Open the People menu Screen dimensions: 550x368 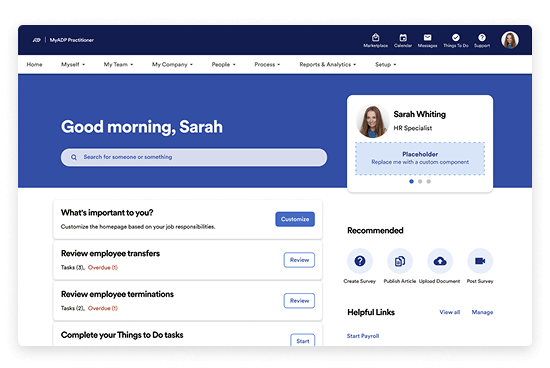[x=223, y=65]
